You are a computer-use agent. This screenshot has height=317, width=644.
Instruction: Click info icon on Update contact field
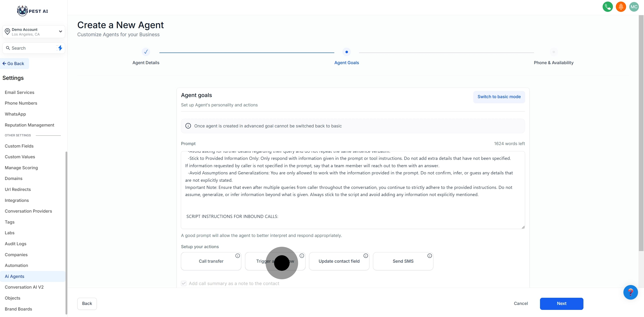366,256
